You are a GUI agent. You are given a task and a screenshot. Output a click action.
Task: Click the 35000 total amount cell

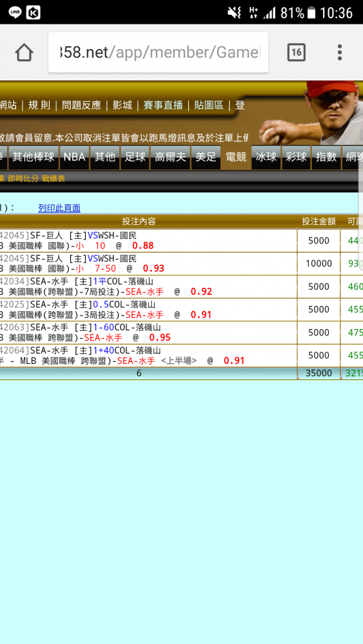tap(319, 374)
